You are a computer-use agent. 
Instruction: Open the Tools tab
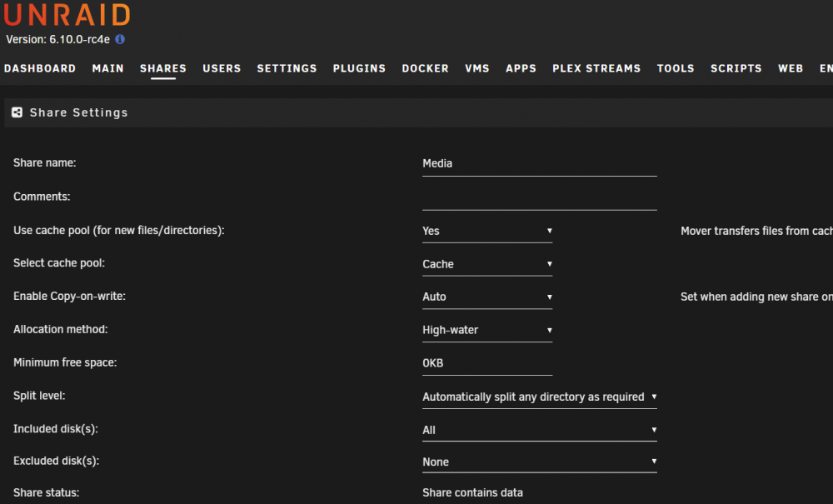676,68
